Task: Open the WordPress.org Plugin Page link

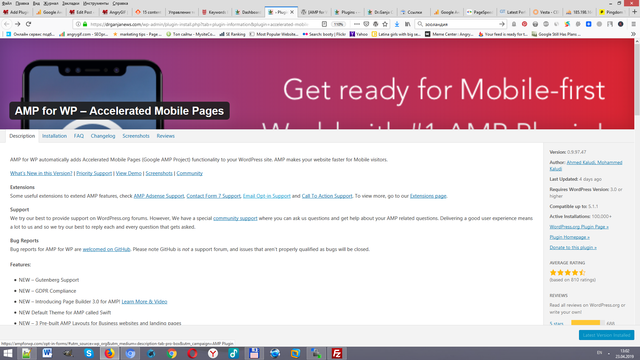Action: click(579, 227)
